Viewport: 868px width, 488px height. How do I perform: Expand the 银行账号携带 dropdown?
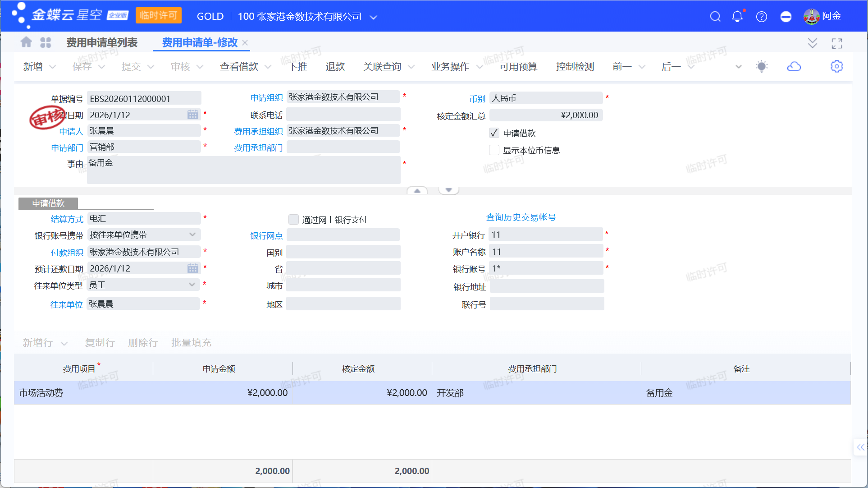pos(192,235)
